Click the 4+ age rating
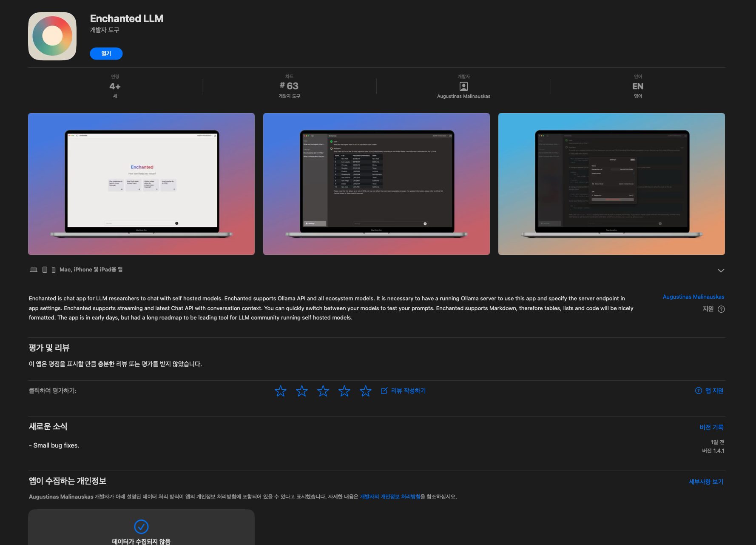Image resolution: width=756 pixels, height=545 pixels. (115, 86)
